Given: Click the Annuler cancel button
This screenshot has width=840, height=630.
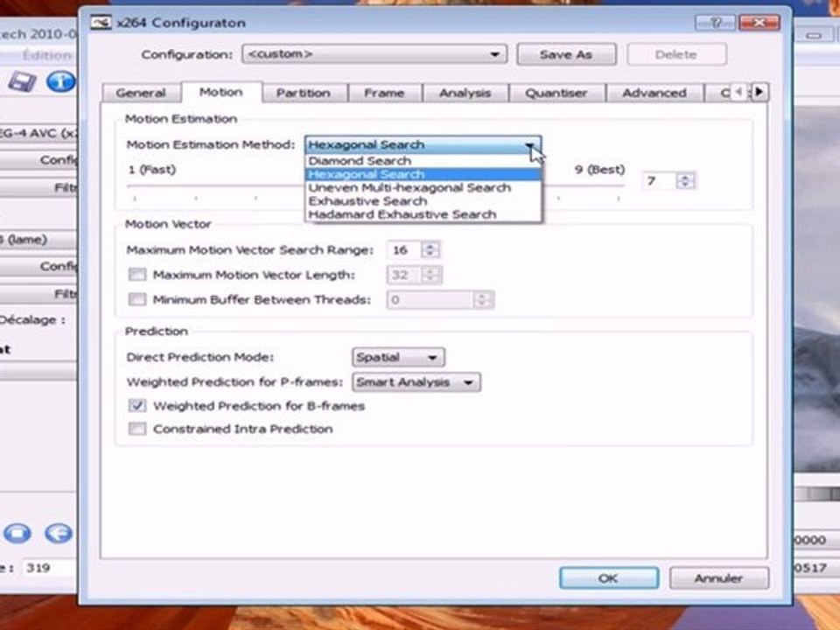Looking at the screenshot, I should [x=719, y=578].
